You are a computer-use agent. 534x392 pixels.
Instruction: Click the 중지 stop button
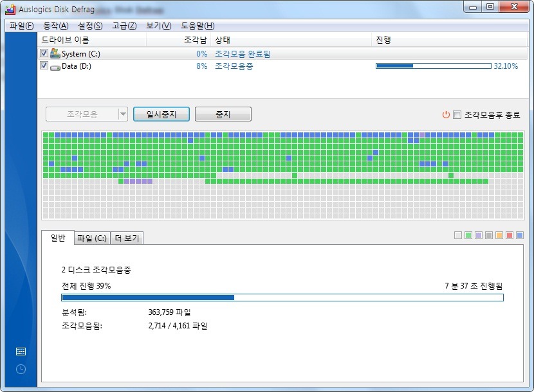223,114
